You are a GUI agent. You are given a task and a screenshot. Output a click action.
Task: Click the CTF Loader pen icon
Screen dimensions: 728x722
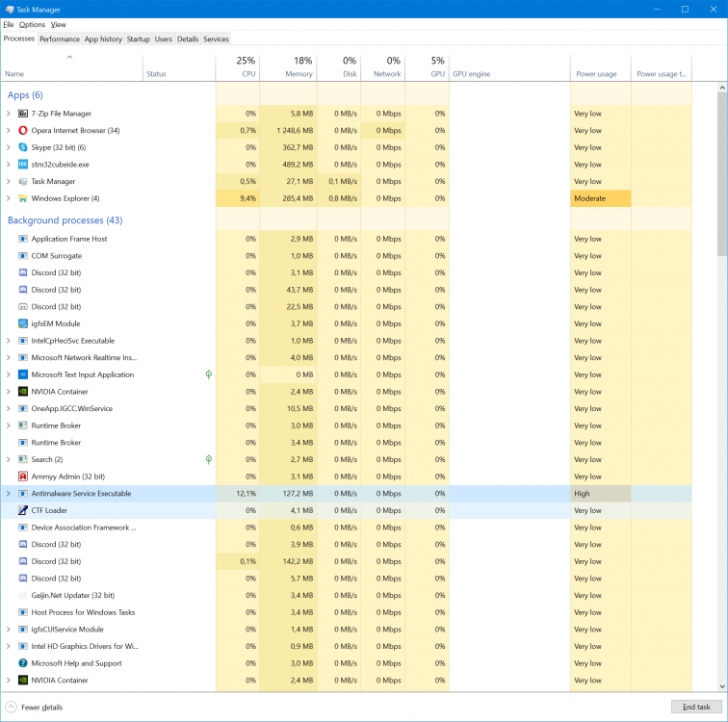pyautogui.click(x=23, y=510)
